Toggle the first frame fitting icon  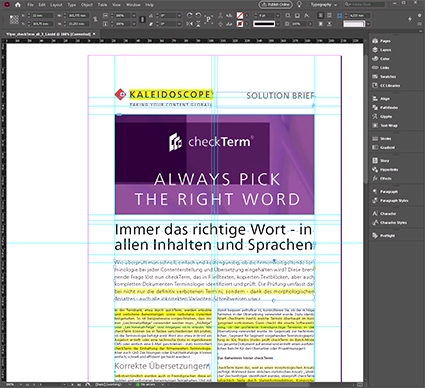pos(321,24)
